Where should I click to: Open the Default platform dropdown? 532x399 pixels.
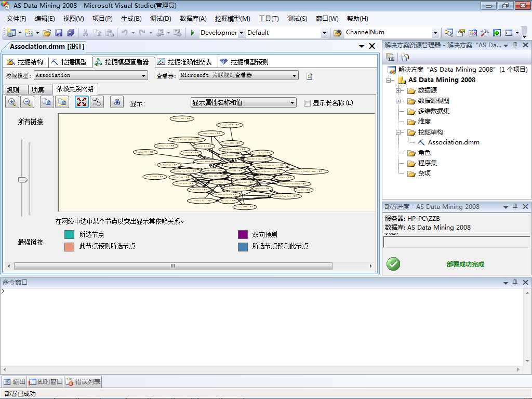click(324, 33)
